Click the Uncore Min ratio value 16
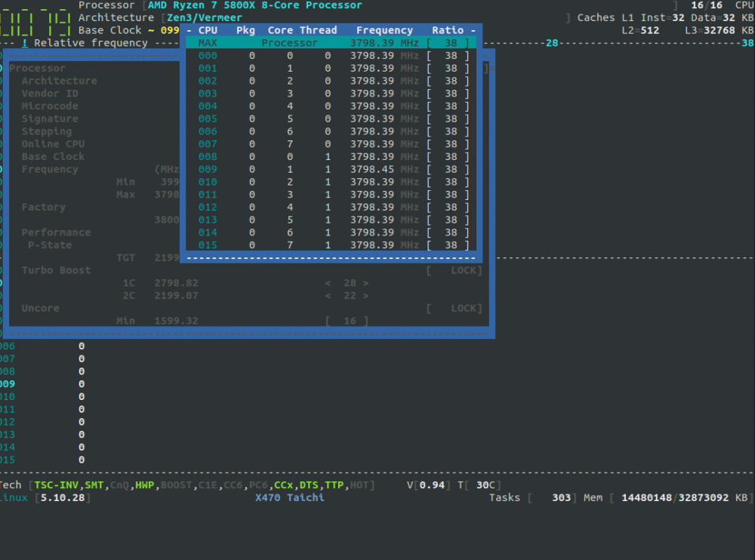Image resolution: width=755 pixels, height=560 pixels. (350, 321)
